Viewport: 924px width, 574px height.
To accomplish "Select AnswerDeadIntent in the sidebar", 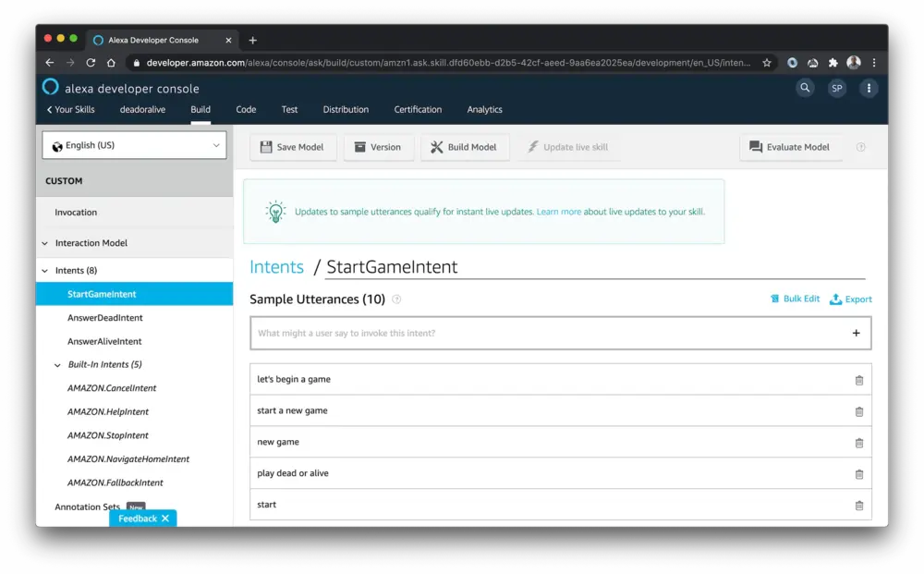I will click(x=105, y=318).
